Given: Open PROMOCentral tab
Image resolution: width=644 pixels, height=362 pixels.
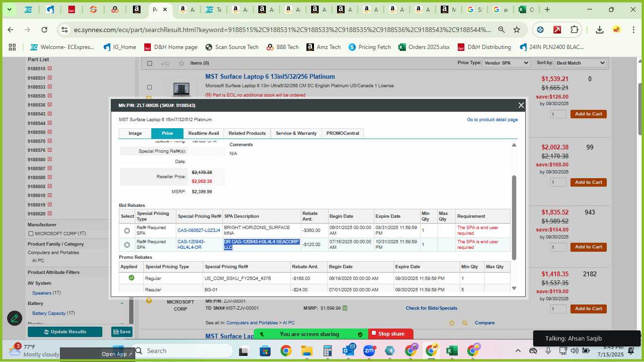Looking at the screenshot, I should pos(343,133).
